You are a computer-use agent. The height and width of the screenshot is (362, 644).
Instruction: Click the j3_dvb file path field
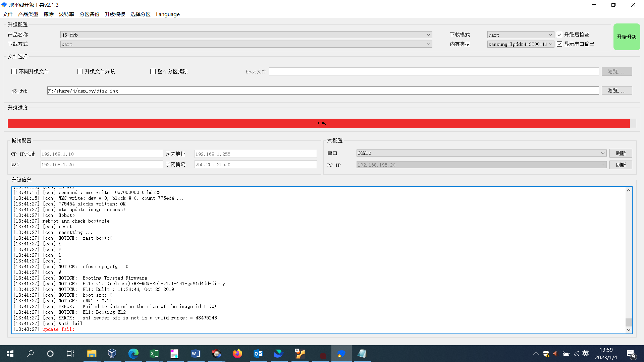(x=323, y=90)
